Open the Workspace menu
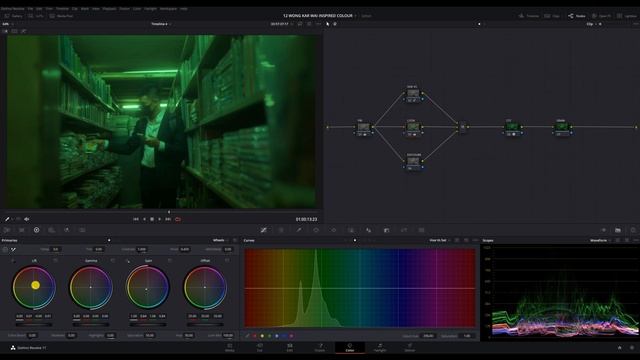 168,9
